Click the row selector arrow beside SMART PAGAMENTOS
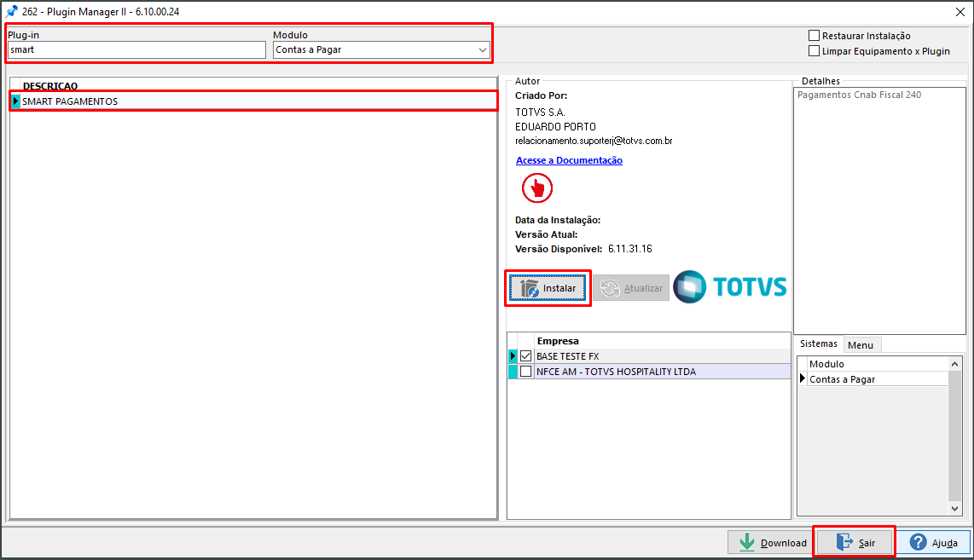Image resolution: width=974 pixels, height=560 pixels. tap(14, 101)
